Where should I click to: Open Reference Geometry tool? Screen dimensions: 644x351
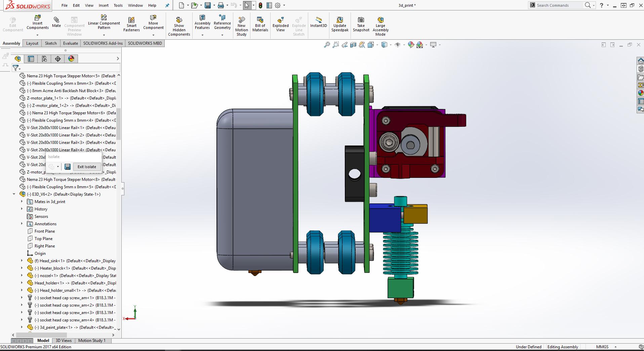pyautogui.click(x=222, y=22)
